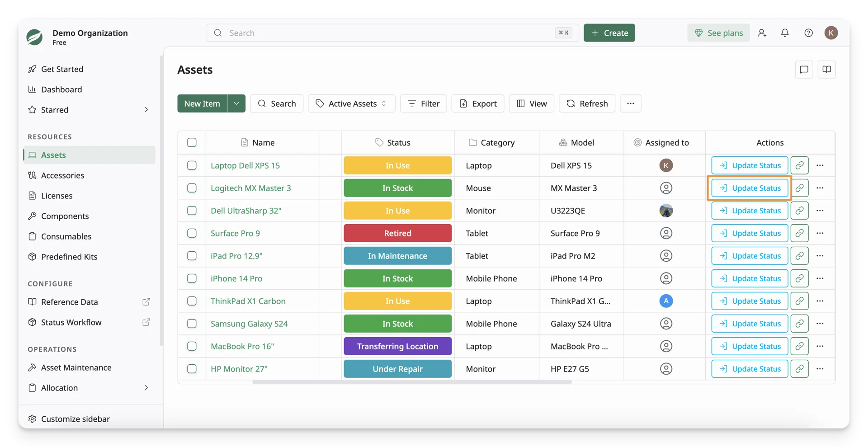Click the Retired status badge
Viewport: 868px width, 447px height.
(397, 233)
